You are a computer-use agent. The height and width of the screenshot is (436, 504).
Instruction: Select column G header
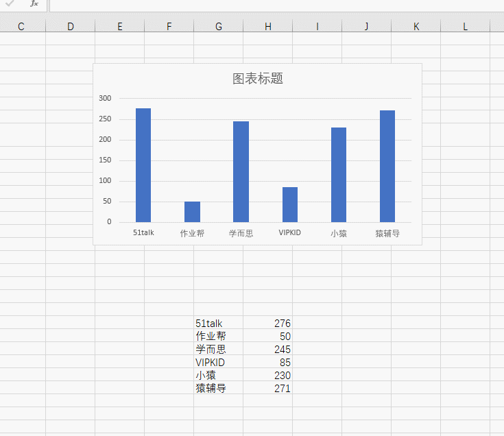point(219,26)
